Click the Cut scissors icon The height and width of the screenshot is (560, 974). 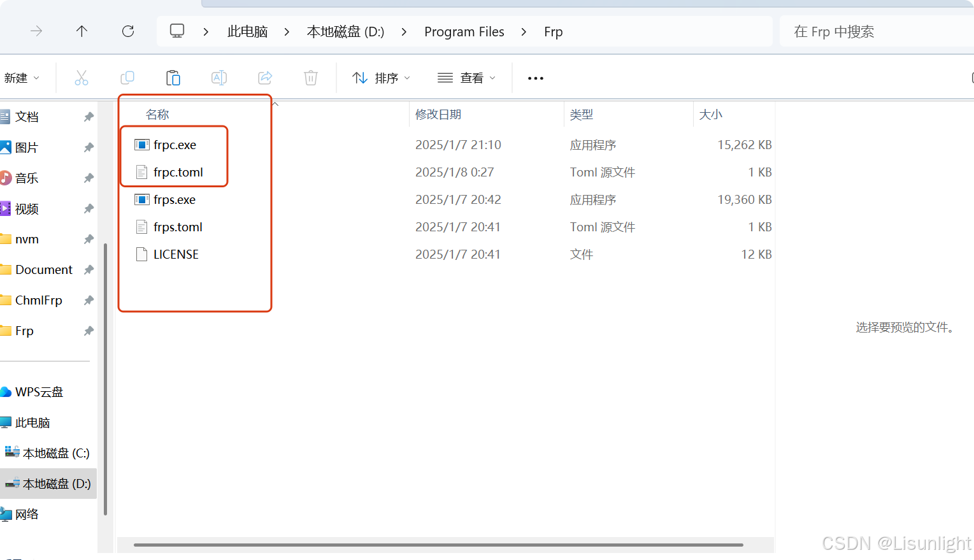[x=82, y=78]
